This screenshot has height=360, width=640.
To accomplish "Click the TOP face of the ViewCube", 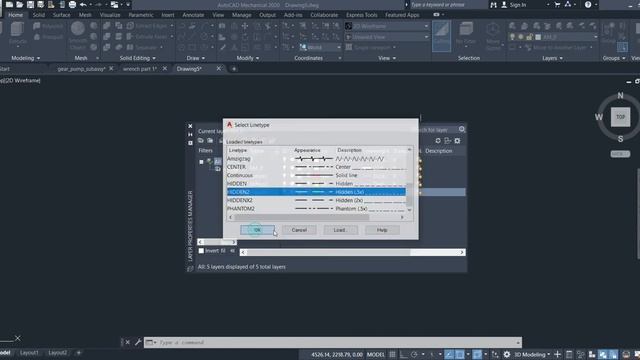I will coord(620,117).
